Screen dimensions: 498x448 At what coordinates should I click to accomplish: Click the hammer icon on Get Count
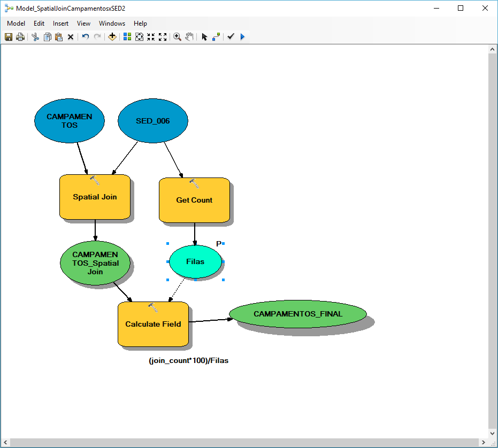pos(194,183)
